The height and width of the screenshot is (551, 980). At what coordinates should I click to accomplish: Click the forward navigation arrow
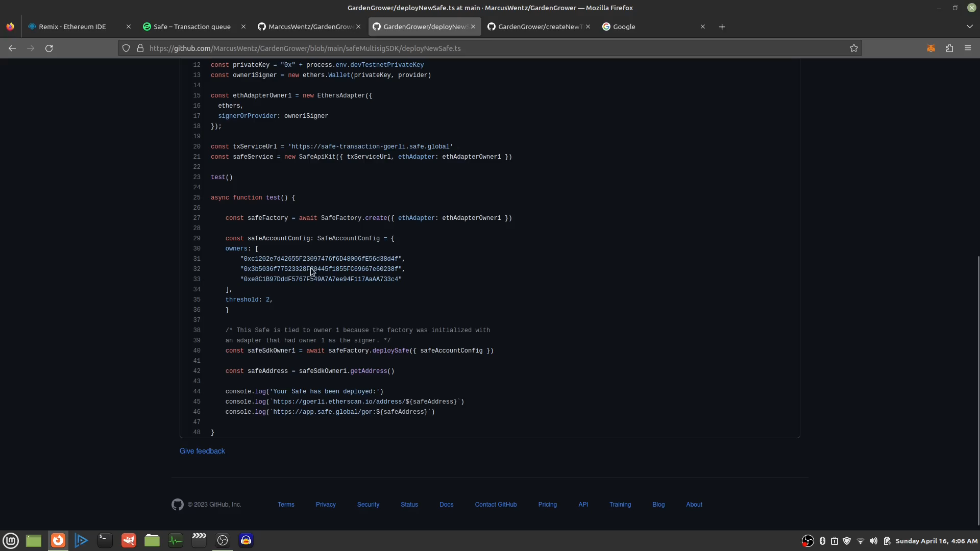pyautogui.click(x=31, y=48)
